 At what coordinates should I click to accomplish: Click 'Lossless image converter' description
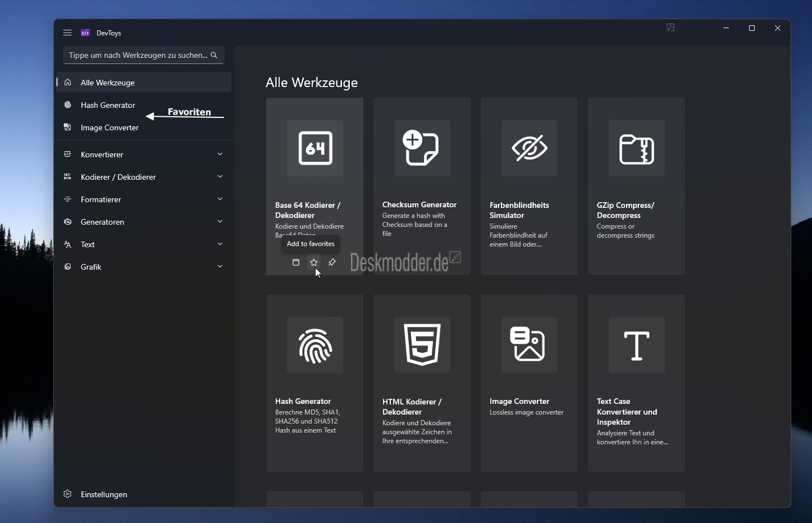coord(527,412)
